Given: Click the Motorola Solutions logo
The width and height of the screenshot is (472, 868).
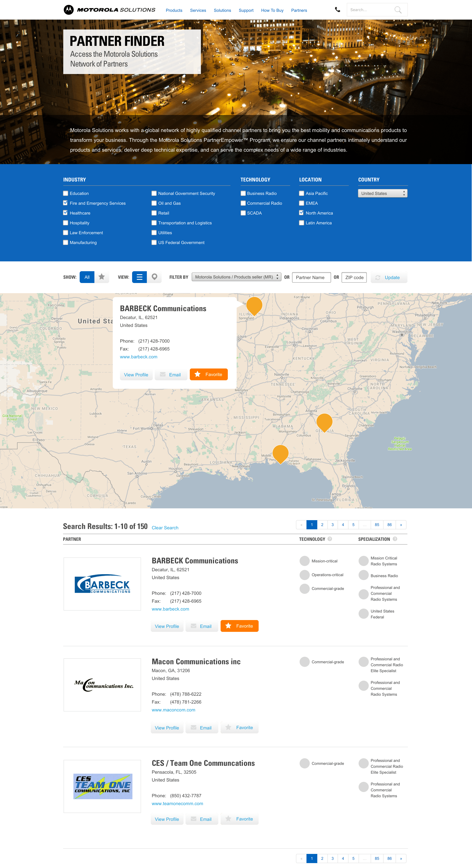Looking at the screenshot, I should pos(110,10).
